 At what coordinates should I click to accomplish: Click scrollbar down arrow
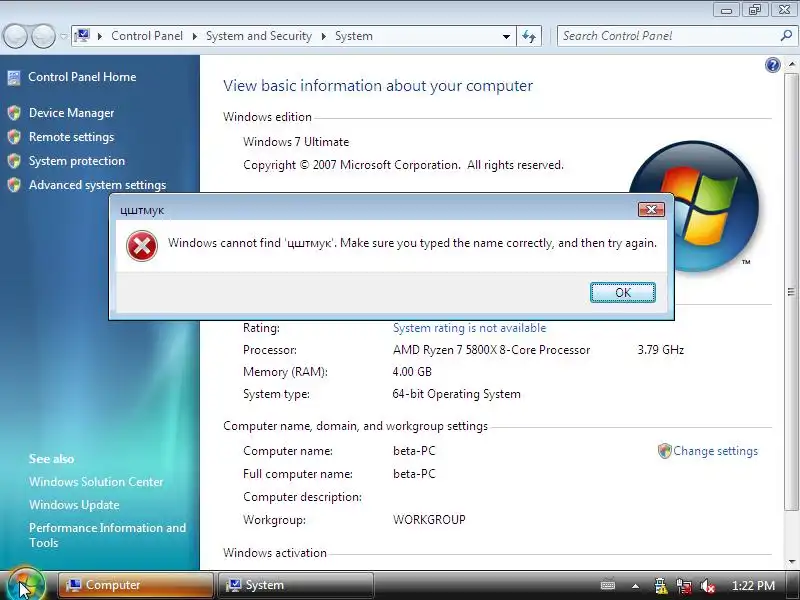pyautogui.click(x=791, y=562)
